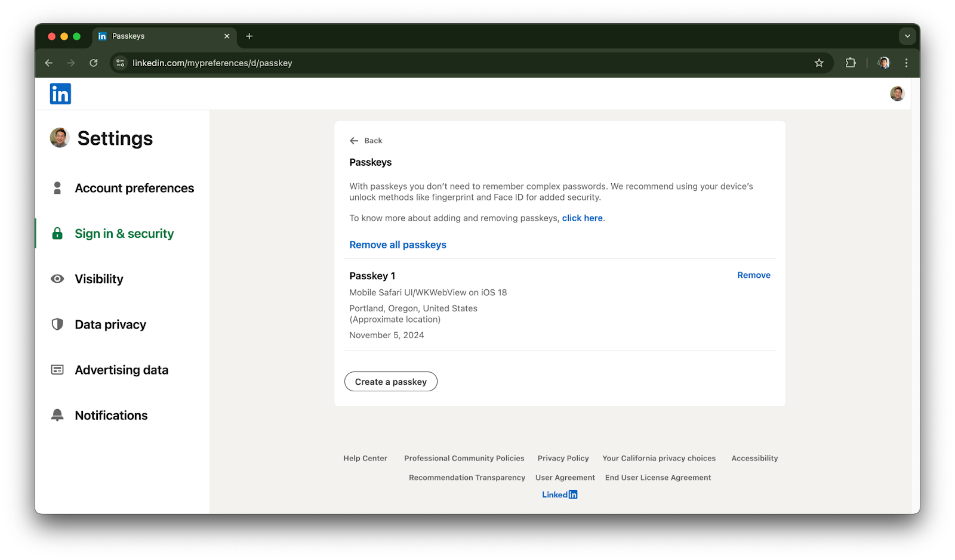
Task: Click the 'November 5, 2024' date text
Action: [x=387, y=335]
